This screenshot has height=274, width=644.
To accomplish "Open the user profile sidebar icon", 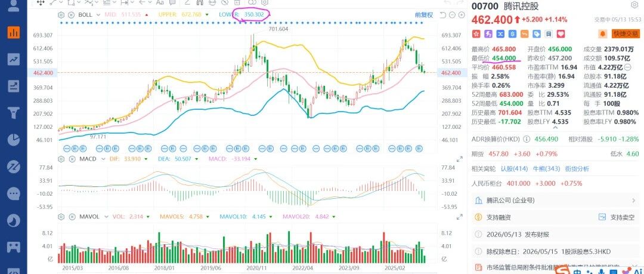I will click(x=14, y=6).
